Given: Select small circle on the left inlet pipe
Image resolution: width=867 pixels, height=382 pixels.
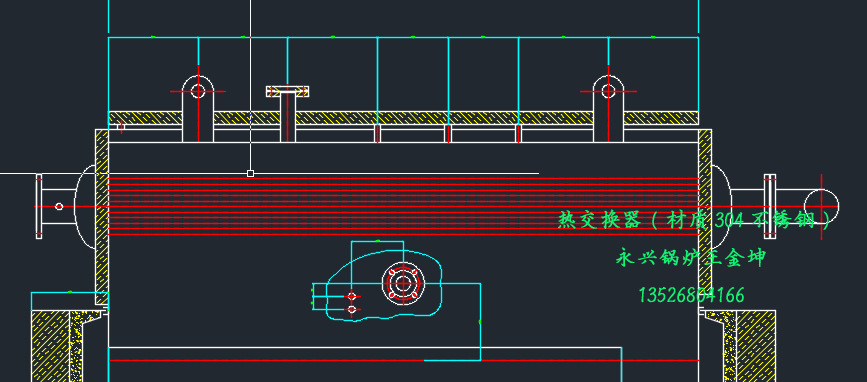Looking at the screenshot, I should (59, 207).
